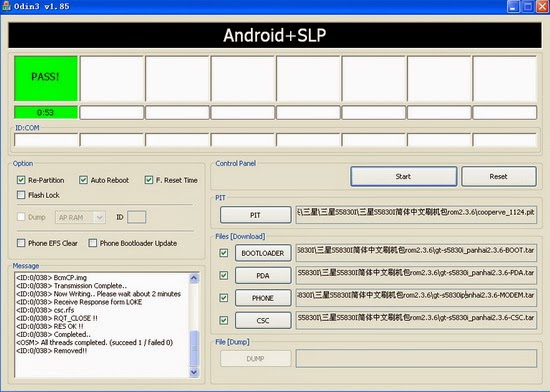Select the 'BcmCP.img' log line
This screenshot has height=392, width=550.
click(51, 278)
